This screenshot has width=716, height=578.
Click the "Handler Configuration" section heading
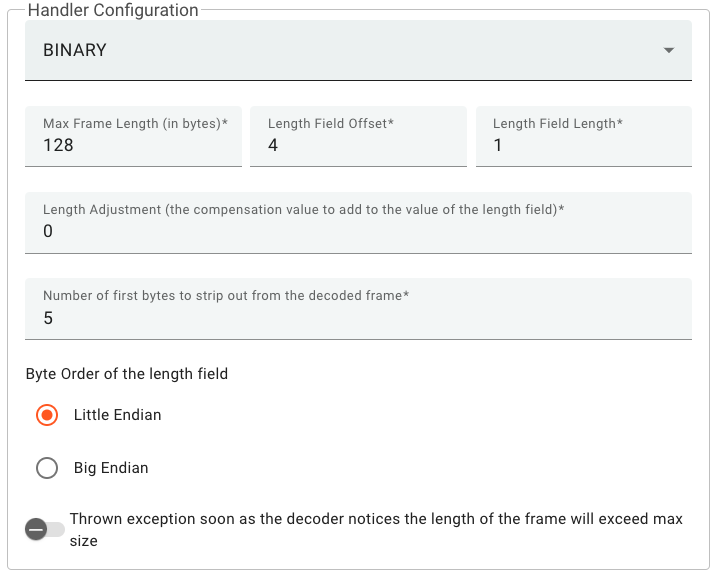pos(113,10)
